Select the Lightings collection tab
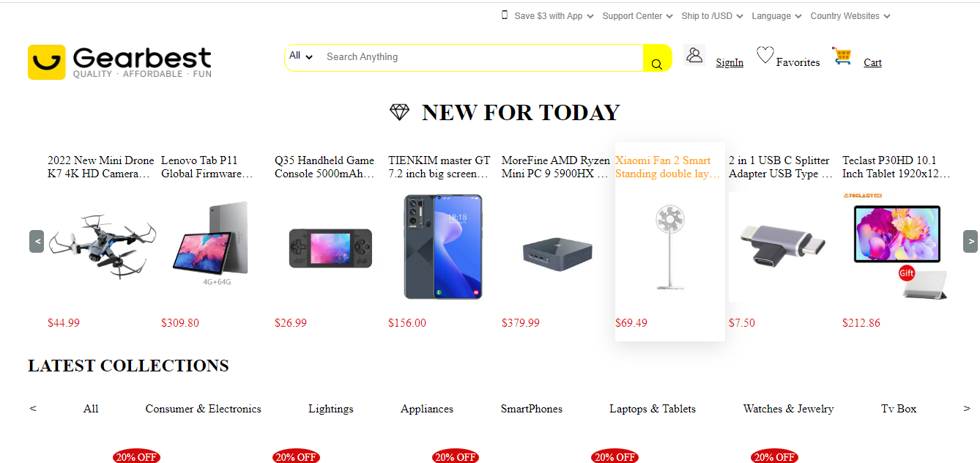Screen dimensions: 980x463 tap(331, 409)
